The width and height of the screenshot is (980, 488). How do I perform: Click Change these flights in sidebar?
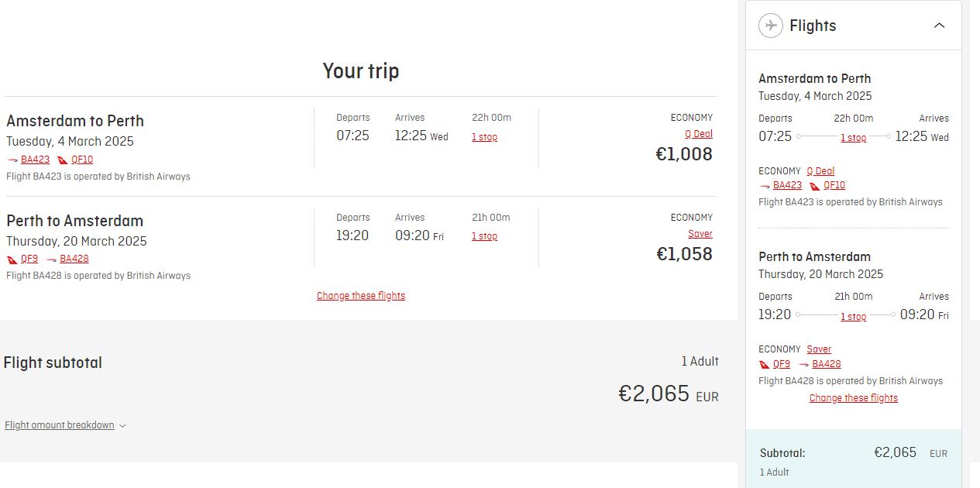(853, 398)
